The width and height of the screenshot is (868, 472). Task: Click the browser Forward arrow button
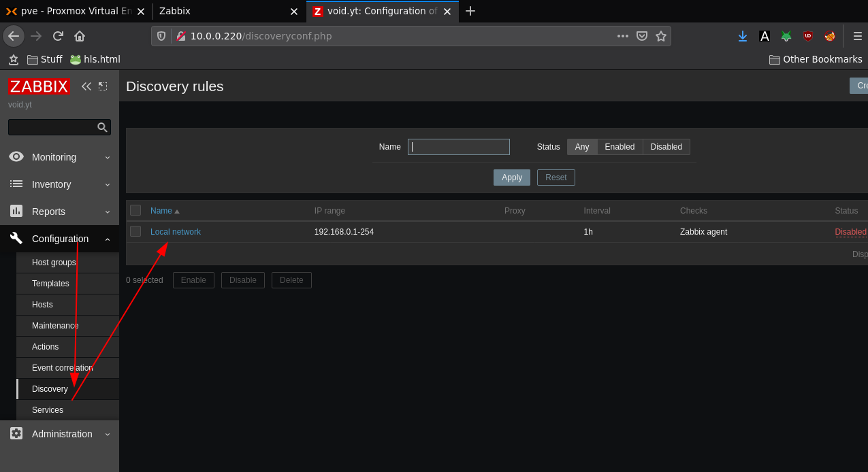[36, 36]
